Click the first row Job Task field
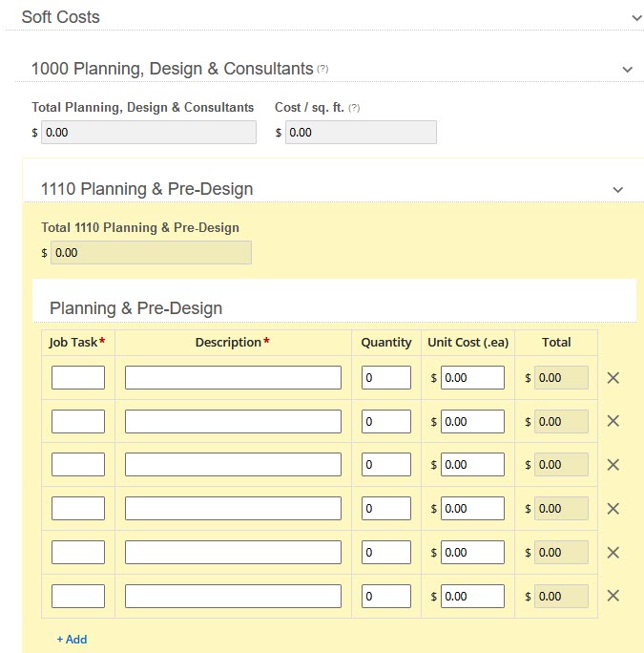 pos(78,378)
